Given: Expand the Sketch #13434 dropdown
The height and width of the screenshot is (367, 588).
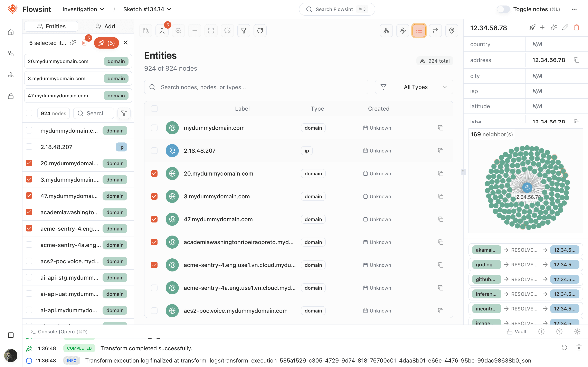Looking at the screenshot, I should pyautogui.click(x=147, y=9).
